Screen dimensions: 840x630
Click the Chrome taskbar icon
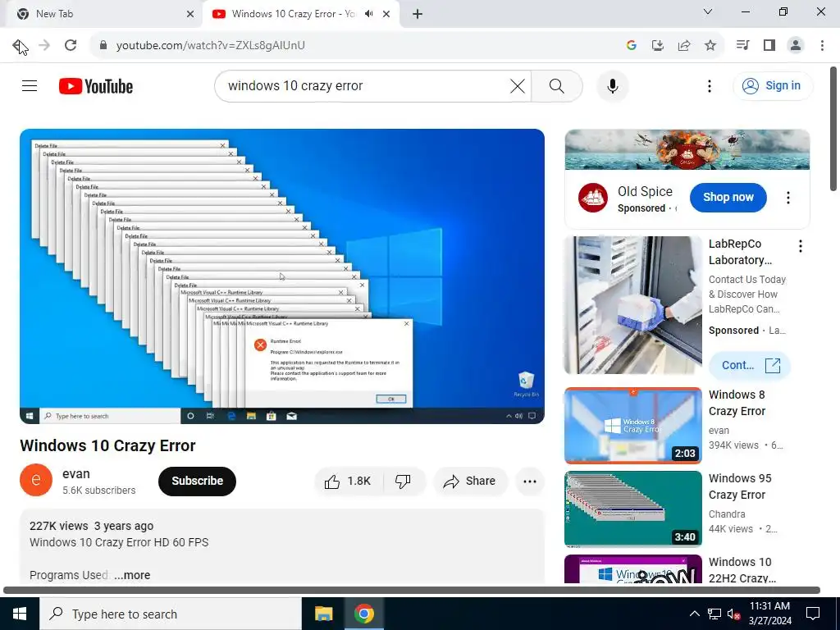coord(363,614)
